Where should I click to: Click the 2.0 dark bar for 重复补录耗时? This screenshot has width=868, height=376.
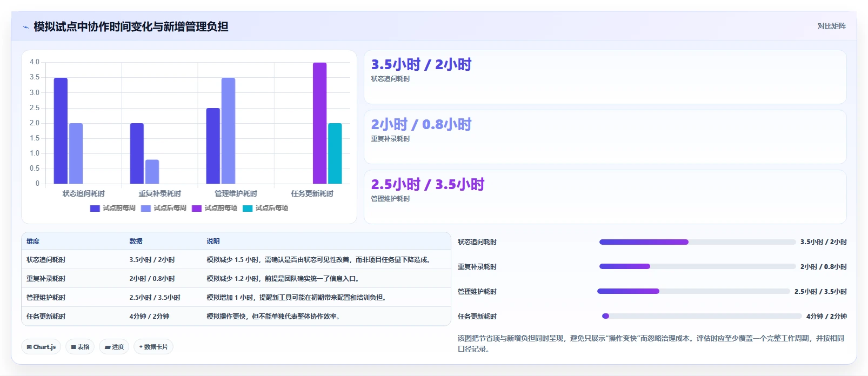[x=137, y=153]
